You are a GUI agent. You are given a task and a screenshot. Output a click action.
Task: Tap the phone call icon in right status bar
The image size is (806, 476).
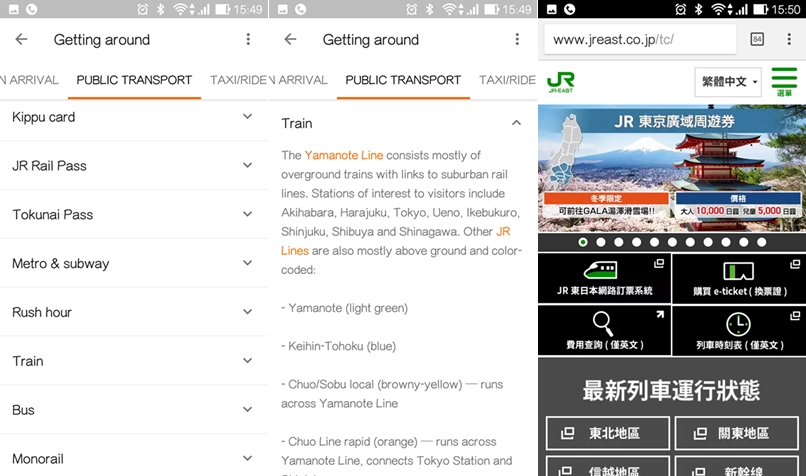click(570, 9)
